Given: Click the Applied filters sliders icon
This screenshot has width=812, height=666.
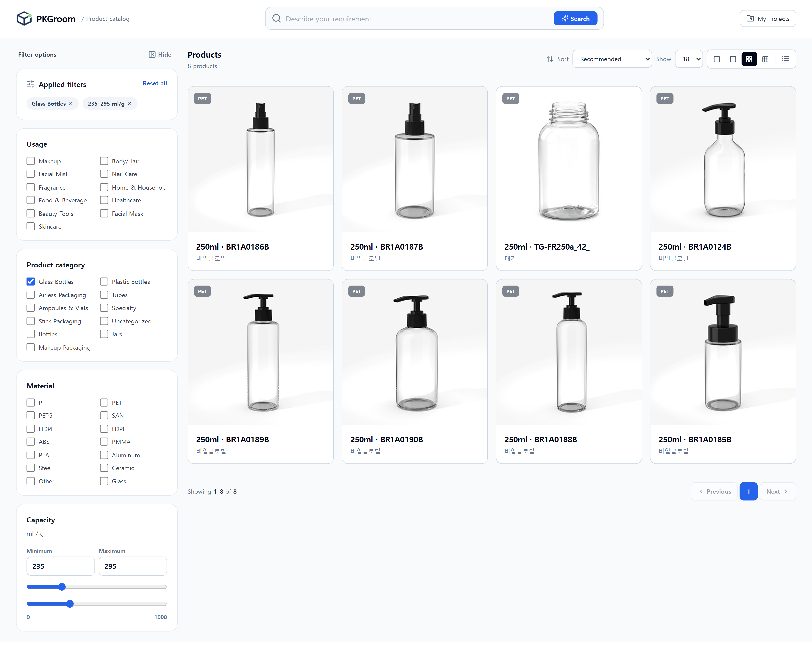Looking at the screenshot, I should click(x=31, y=84).
